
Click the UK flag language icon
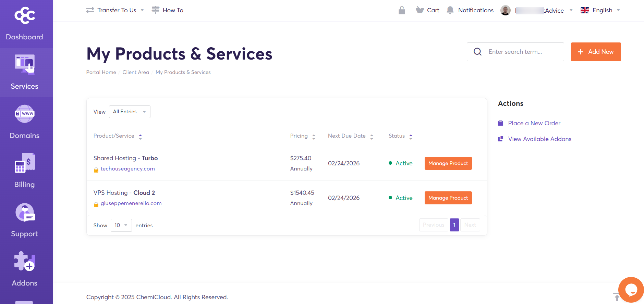(585, 10)
